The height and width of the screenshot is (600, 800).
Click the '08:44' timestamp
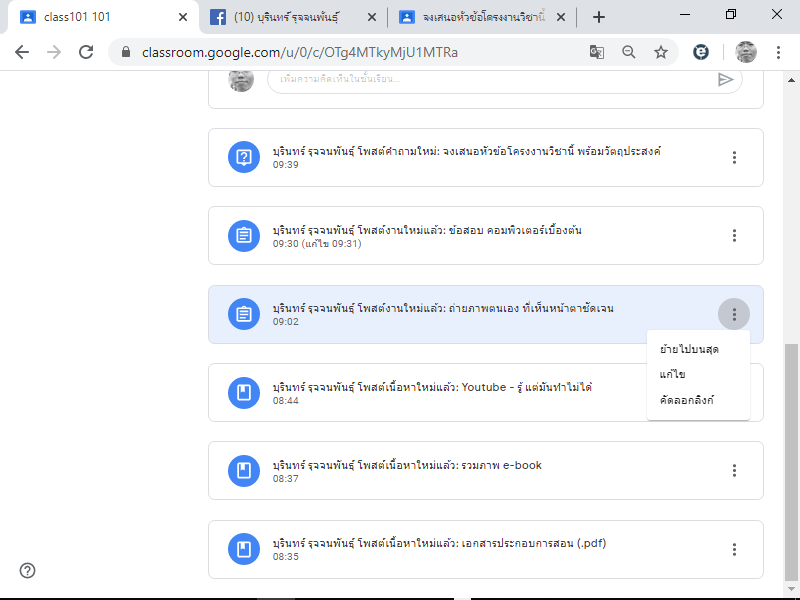[286, 401]
